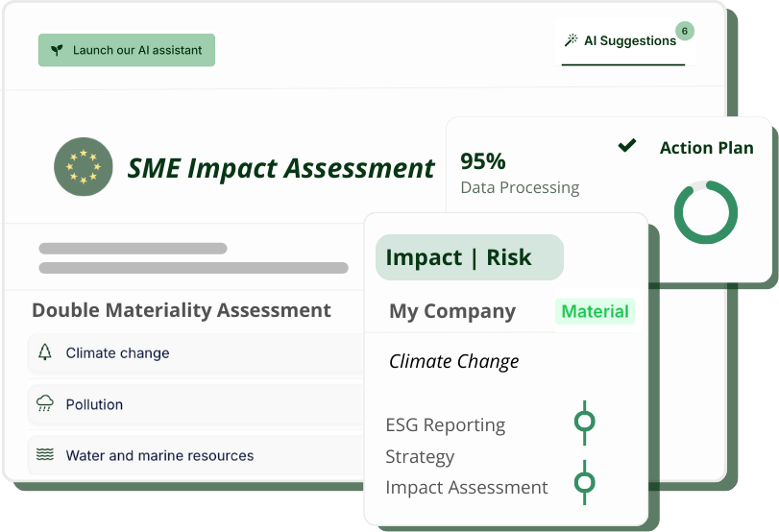Click the rain cloud Pollution icon
Screen dimensions: 779x532
[x=45, y=404]
